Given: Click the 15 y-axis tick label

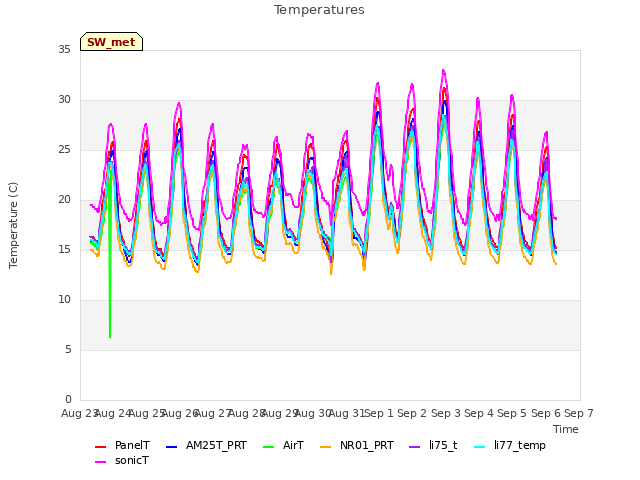Looking at the screenshot, I should (x=64, y=250).
